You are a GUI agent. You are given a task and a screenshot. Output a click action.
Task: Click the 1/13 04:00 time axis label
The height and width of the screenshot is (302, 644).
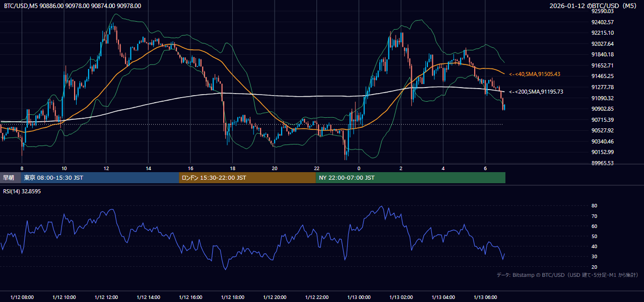(443, 297)
